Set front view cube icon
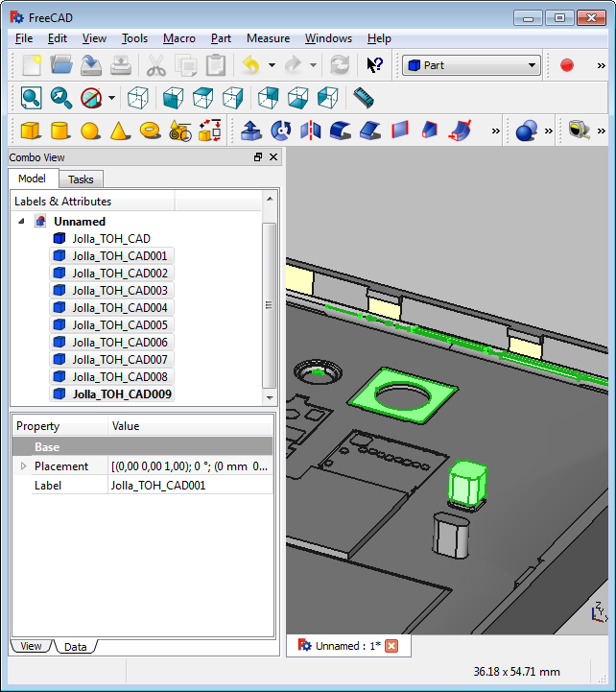616x692 pixels. (173, 98)
